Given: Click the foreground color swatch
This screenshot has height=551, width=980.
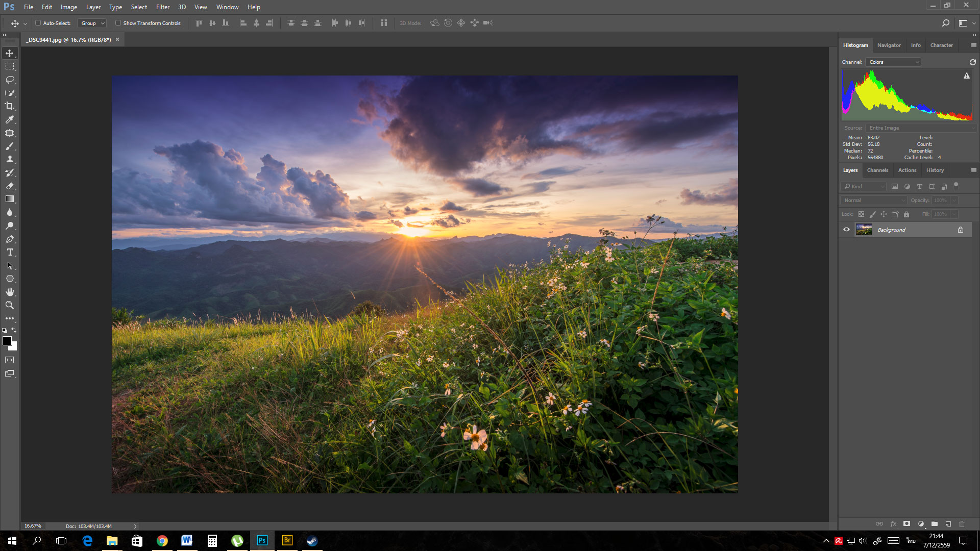Looking at the screenshot, I should 7,341.
